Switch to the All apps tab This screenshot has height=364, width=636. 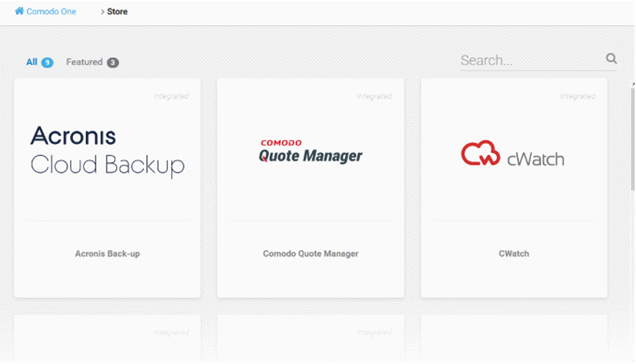click(x=32, y=62)
